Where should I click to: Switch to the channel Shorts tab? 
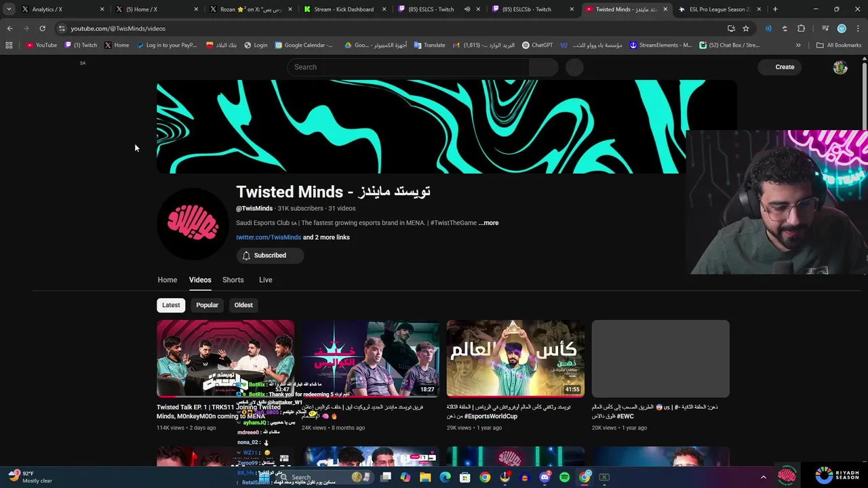tap(233, 280)
